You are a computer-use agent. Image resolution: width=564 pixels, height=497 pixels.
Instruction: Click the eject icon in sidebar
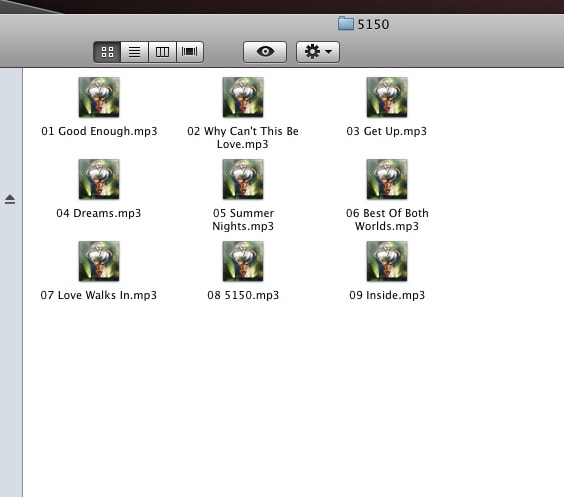point(10,200)
